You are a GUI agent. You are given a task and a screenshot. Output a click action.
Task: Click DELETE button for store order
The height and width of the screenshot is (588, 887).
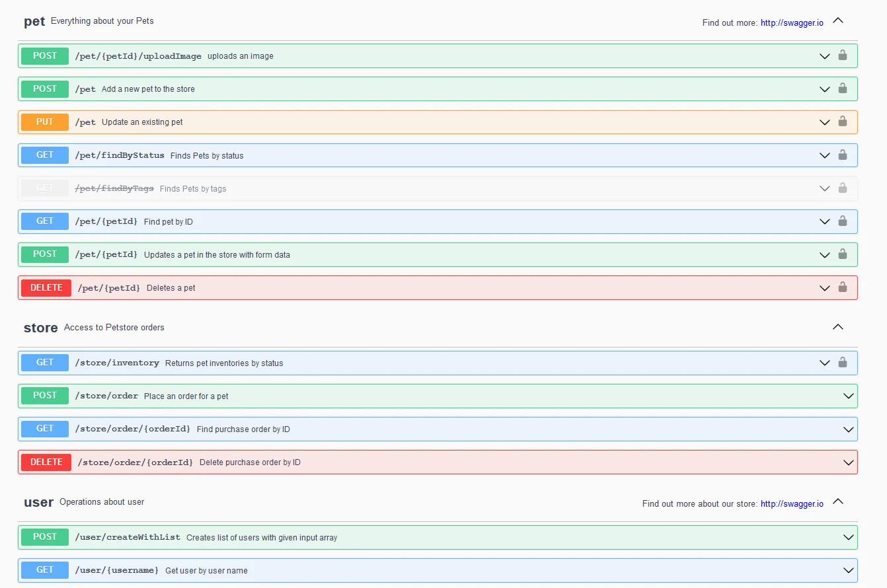click(x=46, y=462)
